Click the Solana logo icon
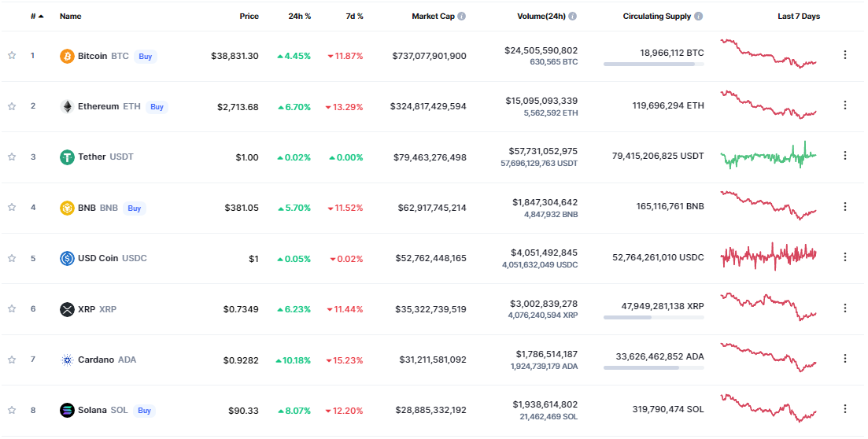Image resolution: width=868 pixels, height=439 pixels. (x=67, y=410)
